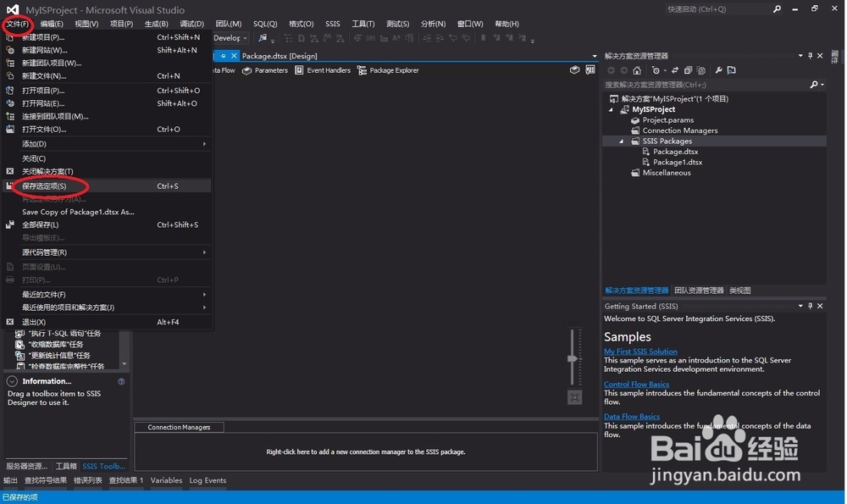The width and height of the screenshot is (847, 504).
Task: Click the collapse all icon in Solution Explorer
Action: point(688,70)
